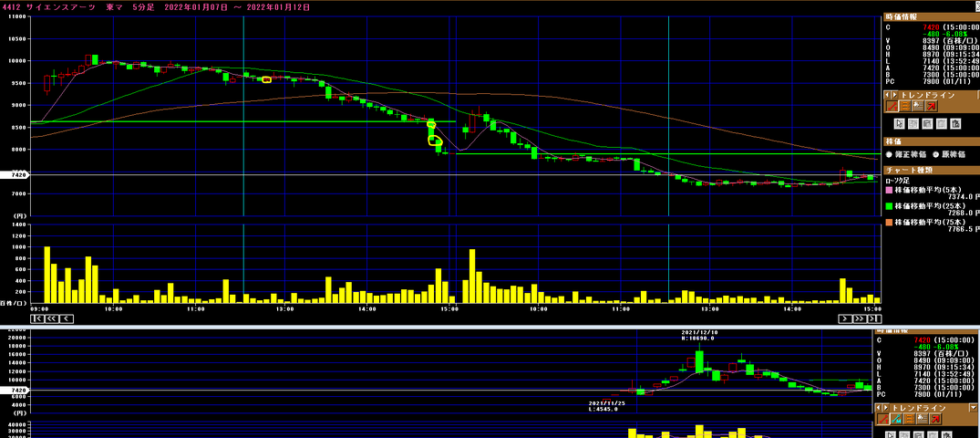Click 株価移動平均(75本) legend label
980x438 pixels.
pyautogui.click(x=930, y=222)
